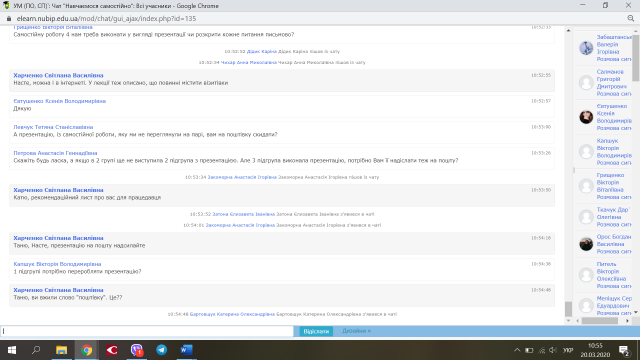Open Харченко Світлана's name above the "Таню, Насте" message
This screenshot has width=640, height=360.
[58, 238]
